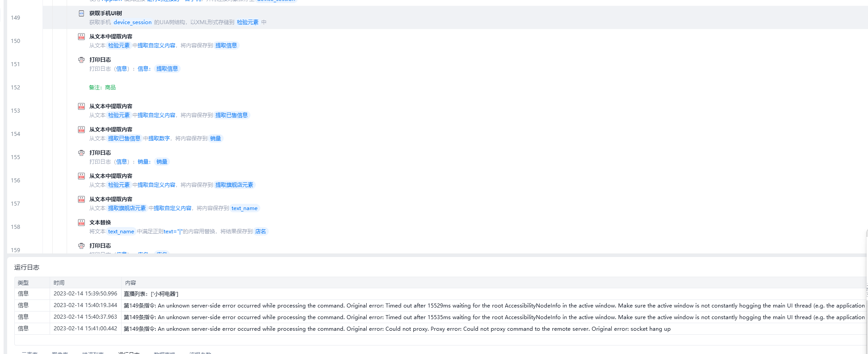Image resolution: width=868 pixels, height=354 pixels.
Task: Click 提取自定义内容 option on line 150
Action: click(x=157, y=46)
